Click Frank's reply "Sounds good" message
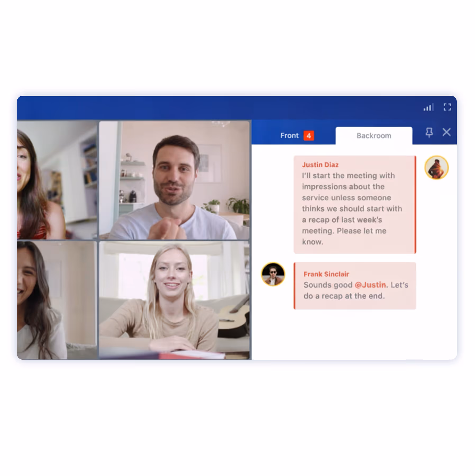Image resolution: width=475 pixels, height=476 pixels. (x=355, y=286)
